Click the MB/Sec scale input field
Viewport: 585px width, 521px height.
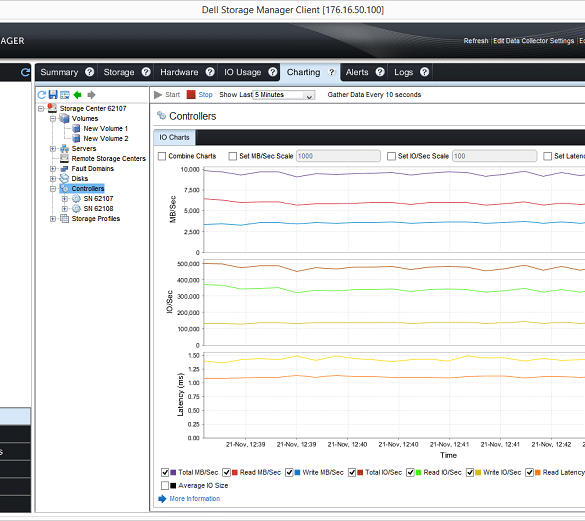tap(338, 156)
